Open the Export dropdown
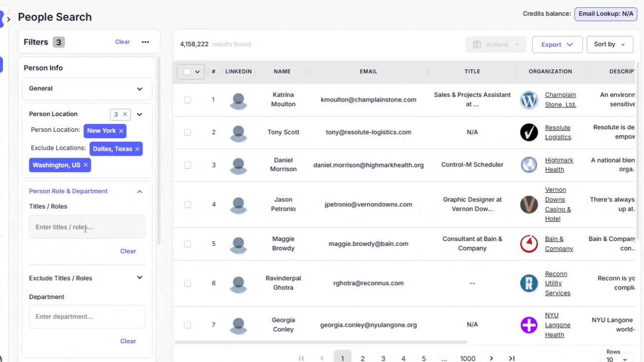 point(557,44)
